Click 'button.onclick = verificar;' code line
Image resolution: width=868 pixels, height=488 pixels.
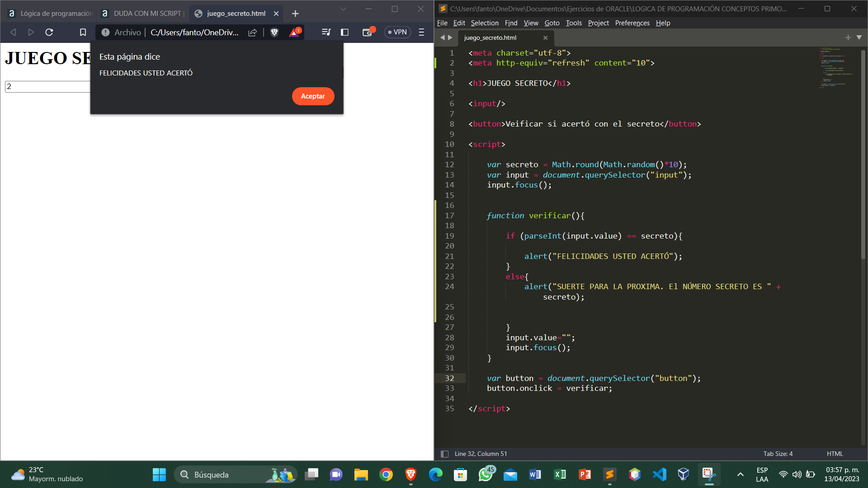pos(549,388)
